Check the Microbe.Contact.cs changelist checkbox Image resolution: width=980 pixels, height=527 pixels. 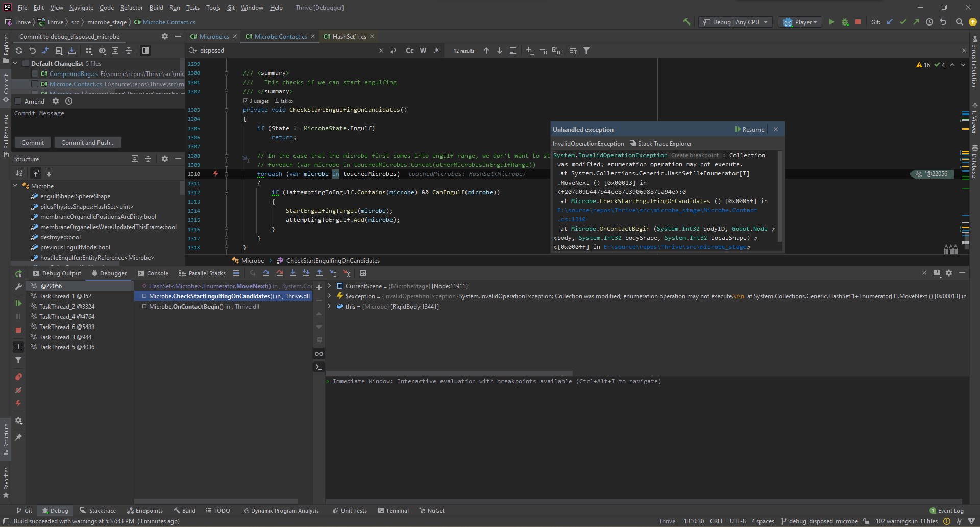pyautogui.click(x=35, y=84)
